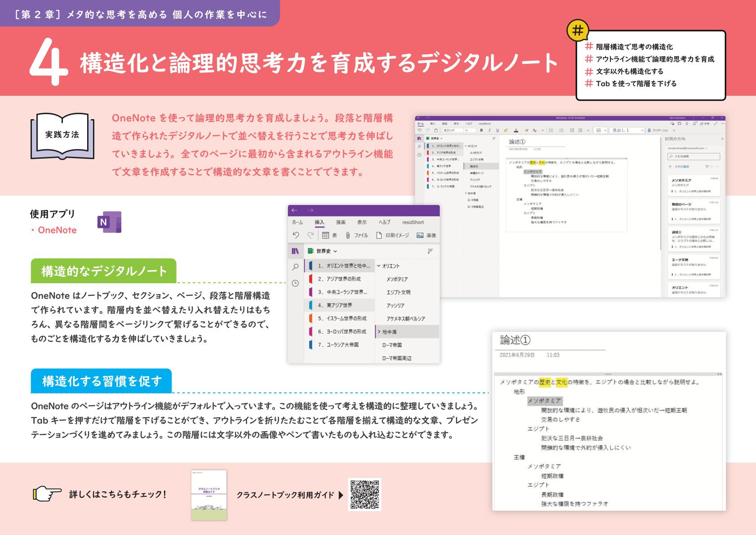Insert a picture via the 画像 icon
The image size is (756, 535).
coord(420,235)
